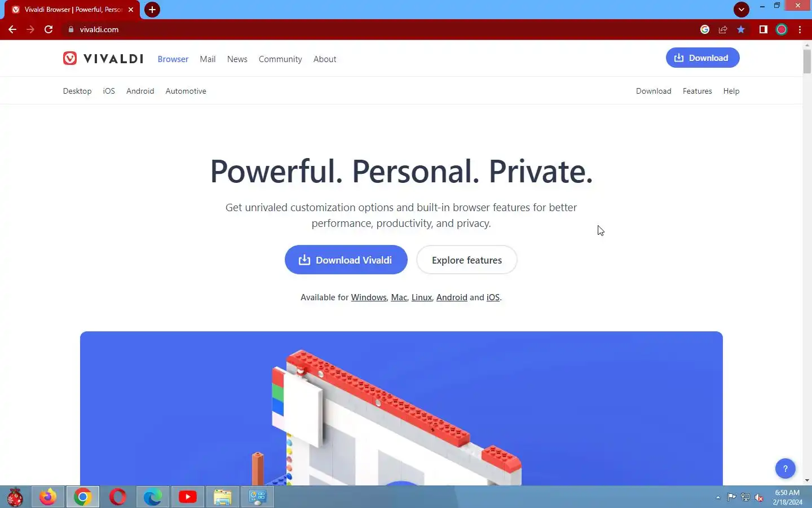Open the Google extension icon in toolbar
812x508 pixels.
tap(705, 29)
